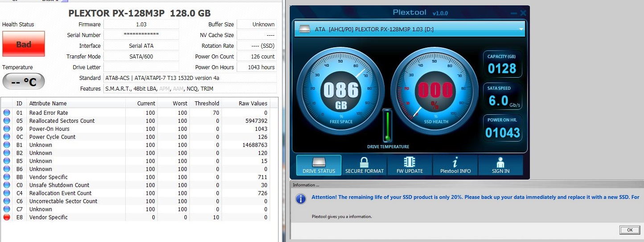Viewport: 644px width, 242px height.
Task: Click the Power On Hr. 01043 readout
Action: 502,128
